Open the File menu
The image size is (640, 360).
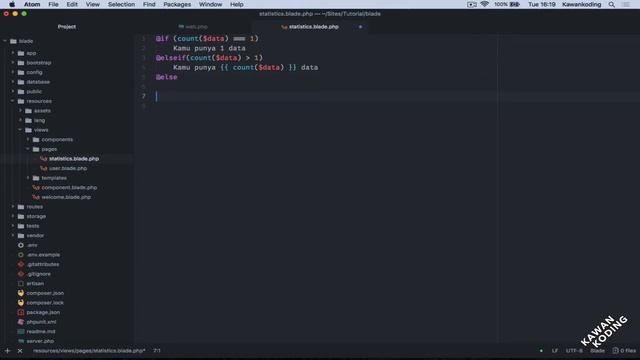pos(53,4)
